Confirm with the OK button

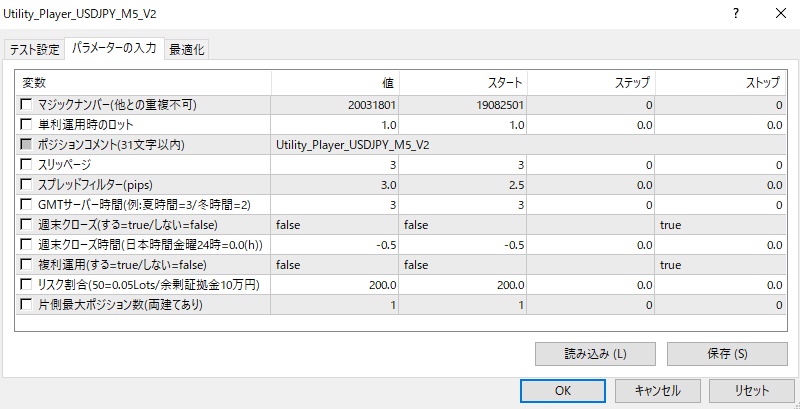click(x=563, y=390)
